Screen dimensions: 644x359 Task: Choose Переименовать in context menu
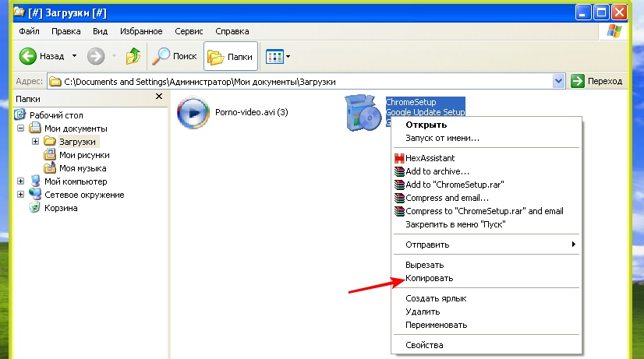pos(487,325)
